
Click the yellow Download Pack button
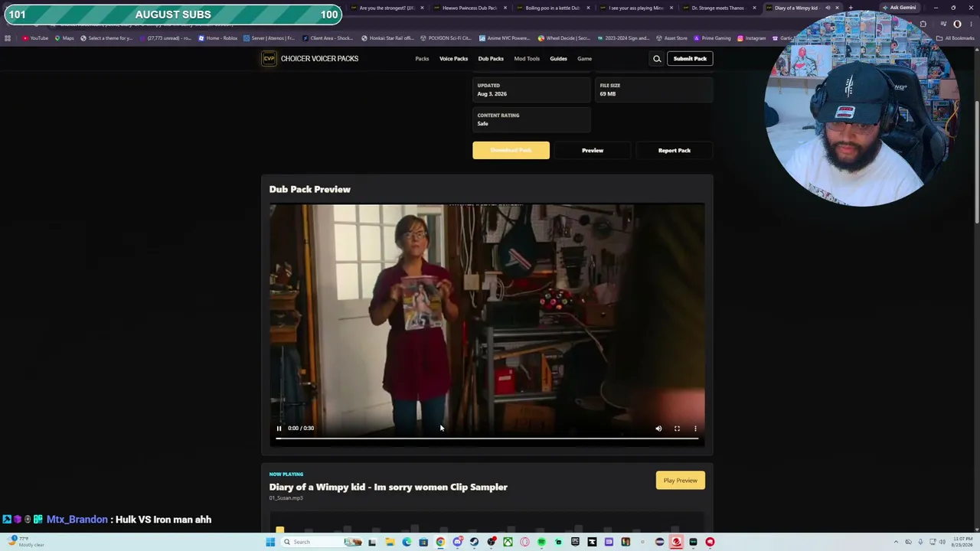point(511,150)
